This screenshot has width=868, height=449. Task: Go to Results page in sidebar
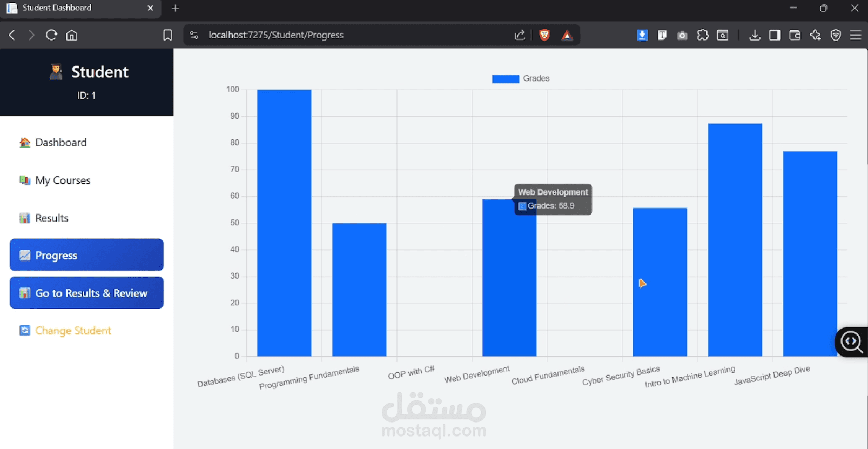tap(44, 218)
